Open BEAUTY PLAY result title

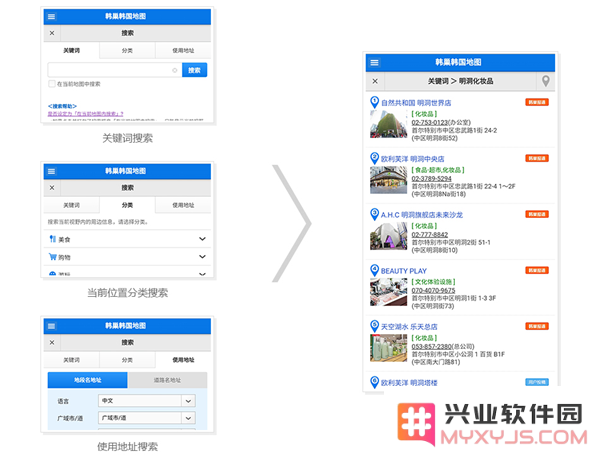[x=404, y=271]
